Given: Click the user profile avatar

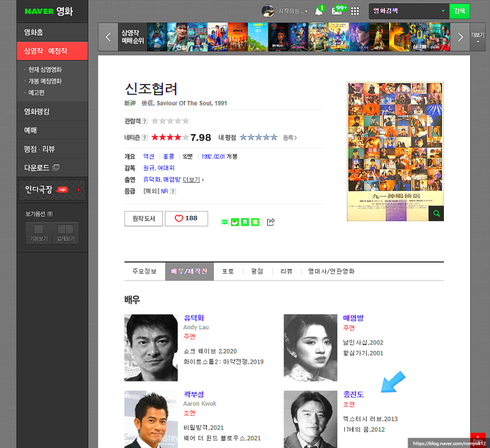Looking at the screenshot, I should [x=268, y=11].
